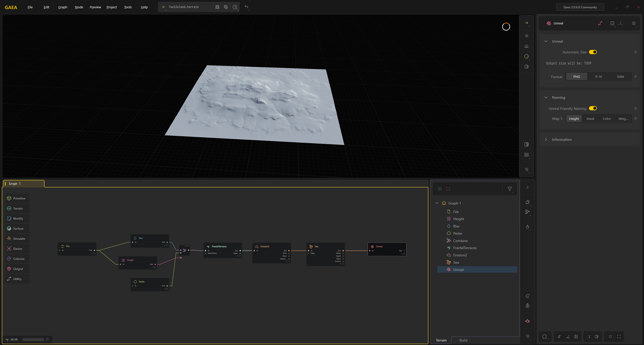Collapse the Naming section
Image resolution: width=644 pixels, height=345 pixels.
(x=546, y=98)
